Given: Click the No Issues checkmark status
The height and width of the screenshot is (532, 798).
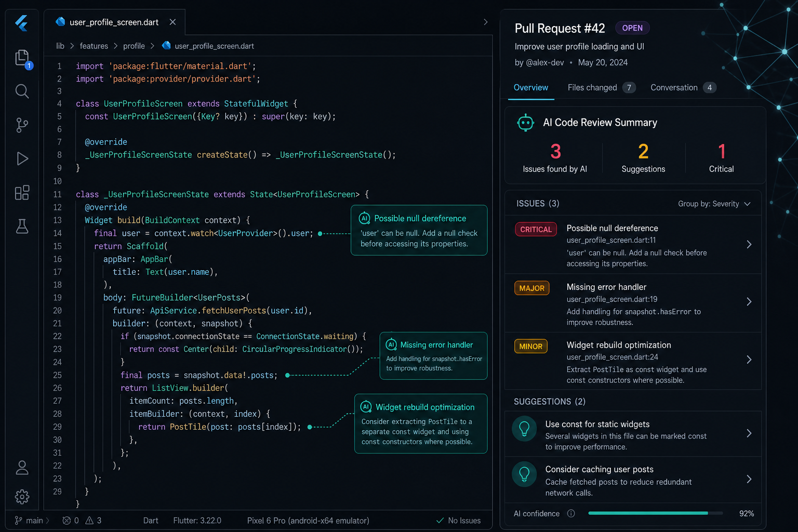Looking at the screenshot, I should 458,520.
